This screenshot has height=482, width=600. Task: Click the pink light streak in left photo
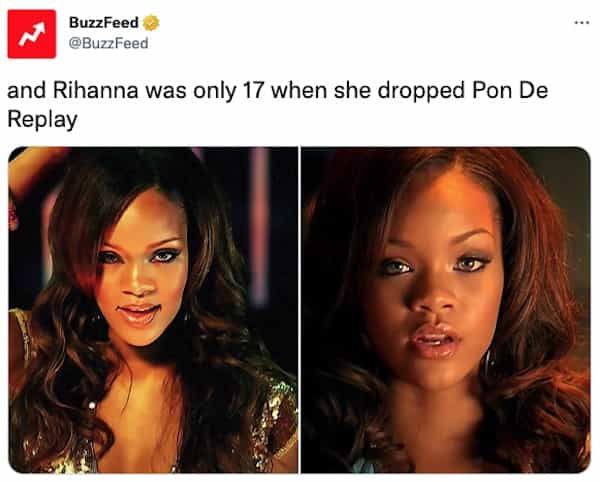[x=260, y=226]
